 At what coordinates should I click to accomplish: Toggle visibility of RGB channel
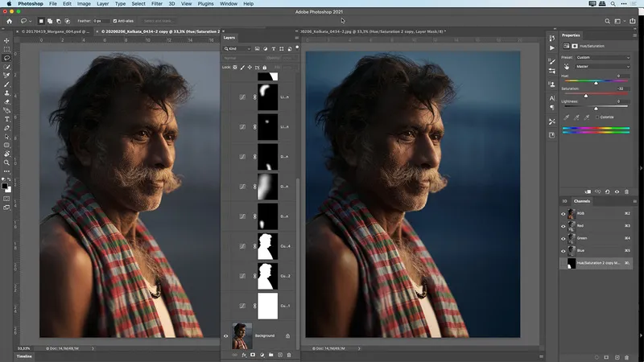tap(563, 214)
